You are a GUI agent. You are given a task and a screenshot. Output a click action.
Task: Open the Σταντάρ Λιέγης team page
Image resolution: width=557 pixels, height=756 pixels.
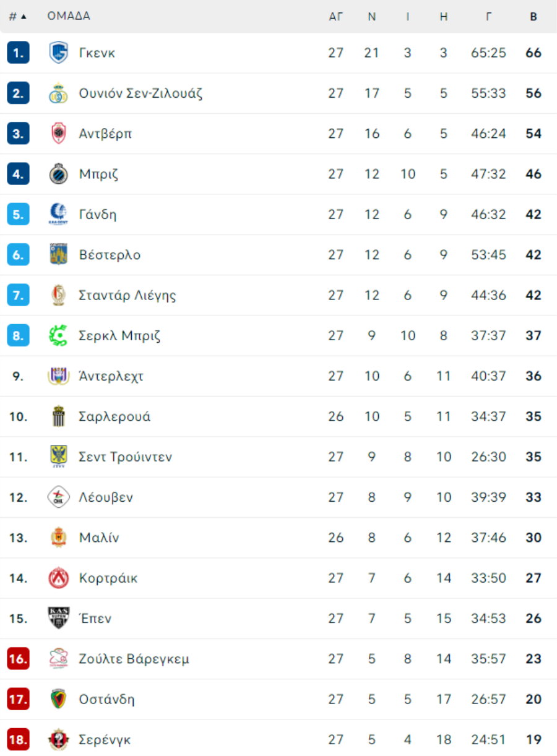[127, 296]
